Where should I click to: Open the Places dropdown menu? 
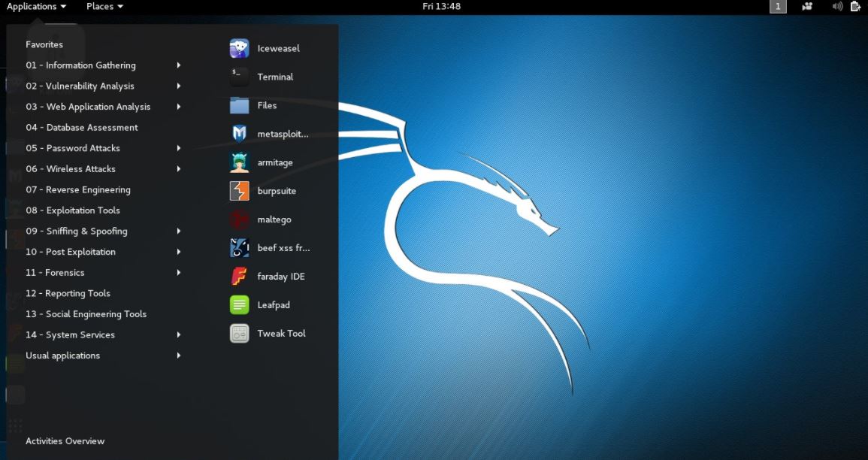coord(104,7)
